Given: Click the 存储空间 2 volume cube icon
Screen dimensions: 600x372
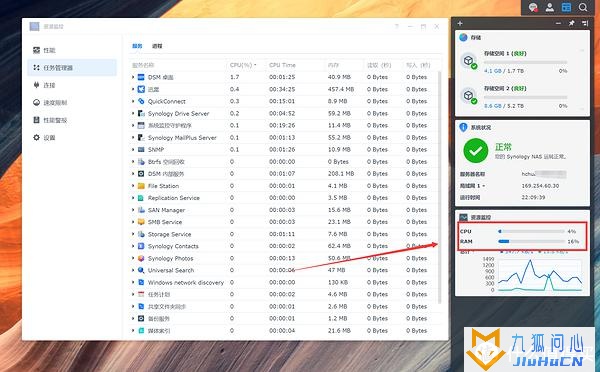Looking at the screenshot, I should [x=468, y=95].
